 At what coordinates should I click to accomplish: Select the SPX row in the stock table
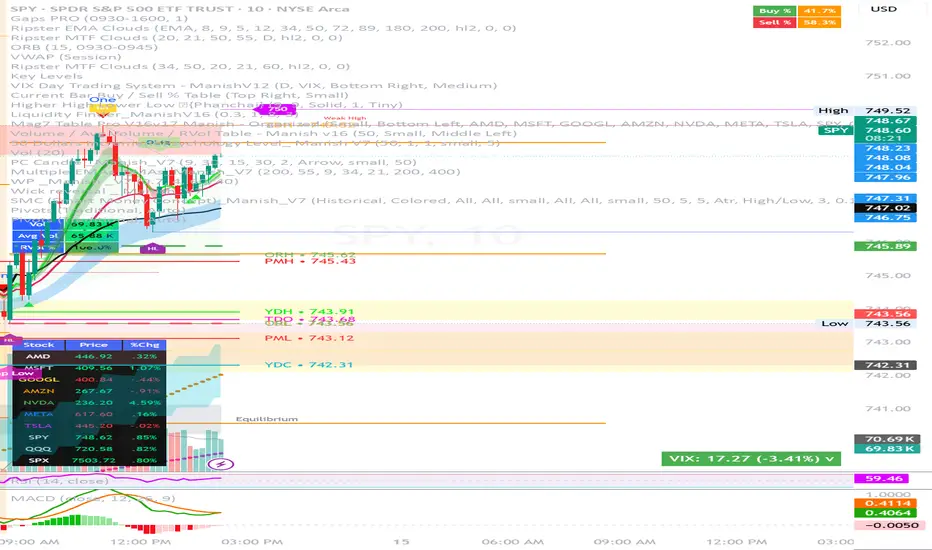click(89, 460)
